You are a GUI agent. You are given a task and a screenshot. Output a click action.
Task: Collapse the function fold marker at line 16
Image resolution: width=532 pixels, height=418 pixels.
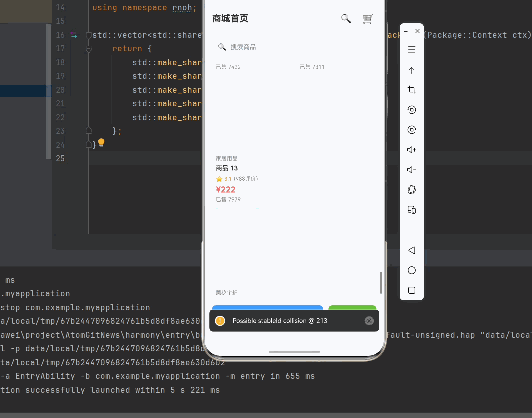point(89,35)
